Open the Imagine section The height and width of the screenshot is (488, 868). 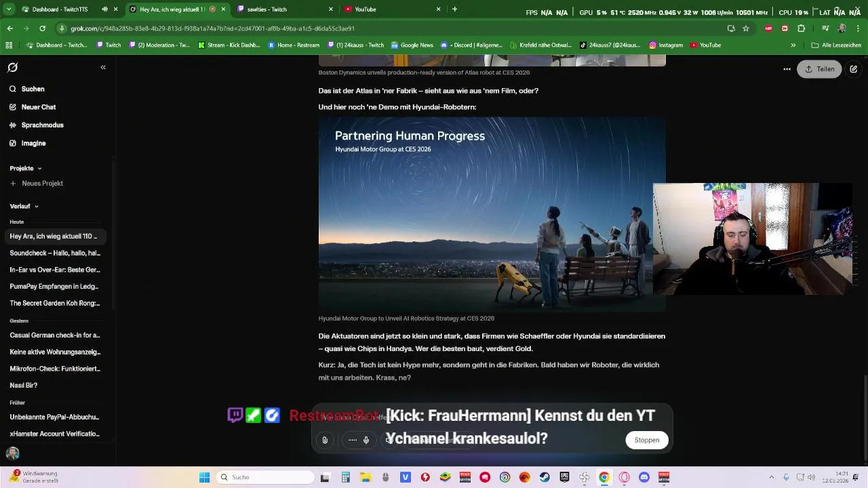click(x=28, y=143)
